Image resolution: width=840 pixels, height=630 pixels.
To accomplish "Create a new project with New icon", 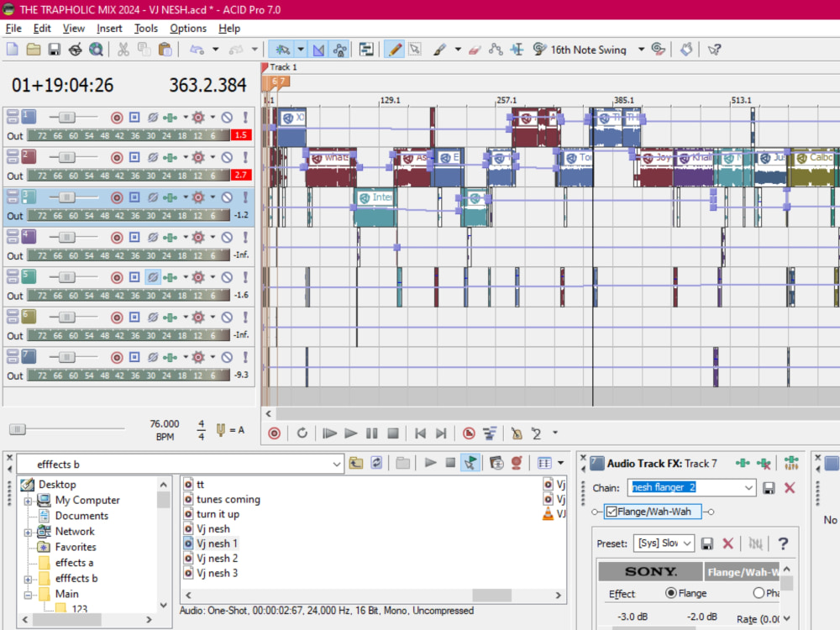I will (x=13, y=50).
